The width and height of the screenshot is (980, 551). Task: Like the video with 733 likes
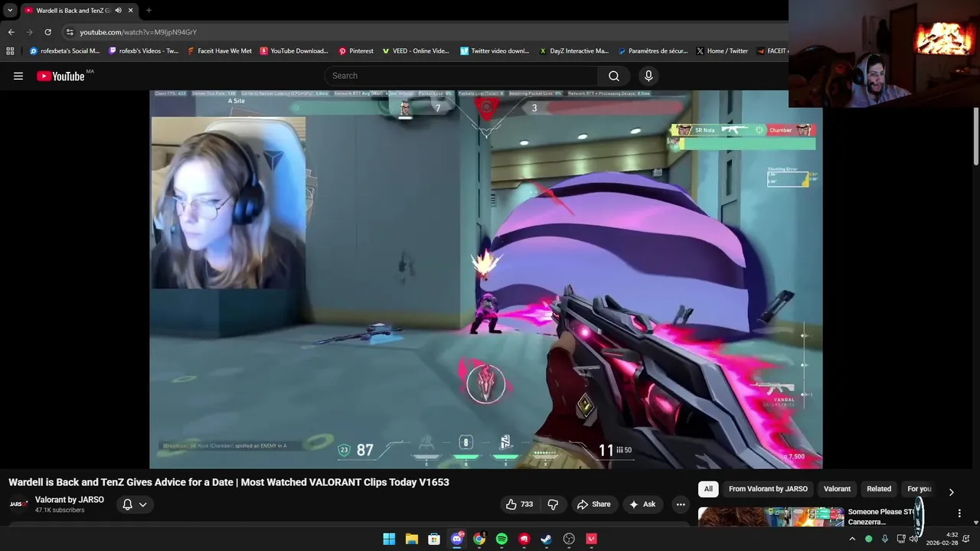518,504
